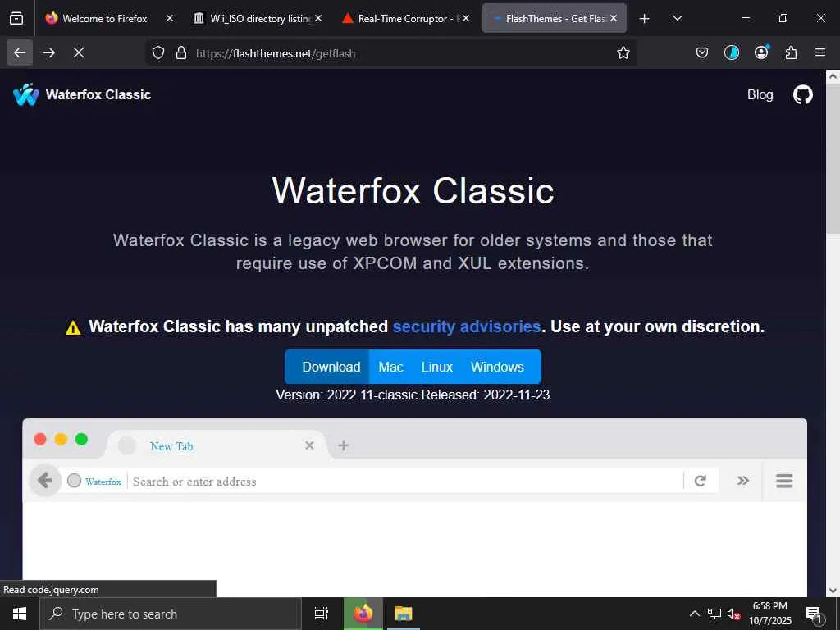Open the security advisories link
The image size is (840, 630).
pos(467,326)
